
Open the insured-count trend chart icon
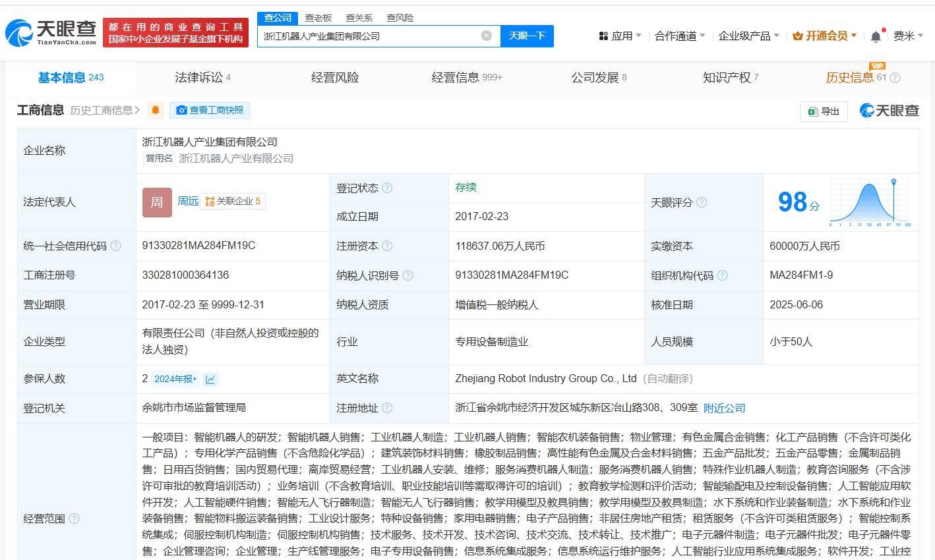pyautogui.click(x=210, y=379)
